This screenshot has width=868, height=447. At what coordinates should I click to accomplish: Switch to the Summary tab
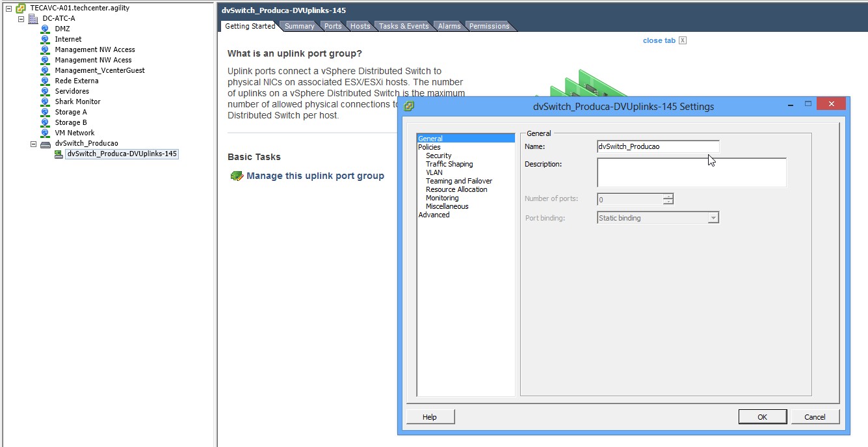[x=299, y=26]
